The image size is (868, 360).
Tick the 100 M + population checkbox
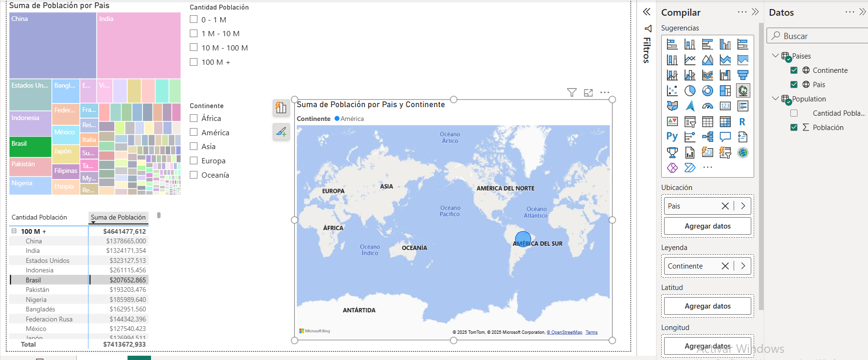click(x=194, y=62)
